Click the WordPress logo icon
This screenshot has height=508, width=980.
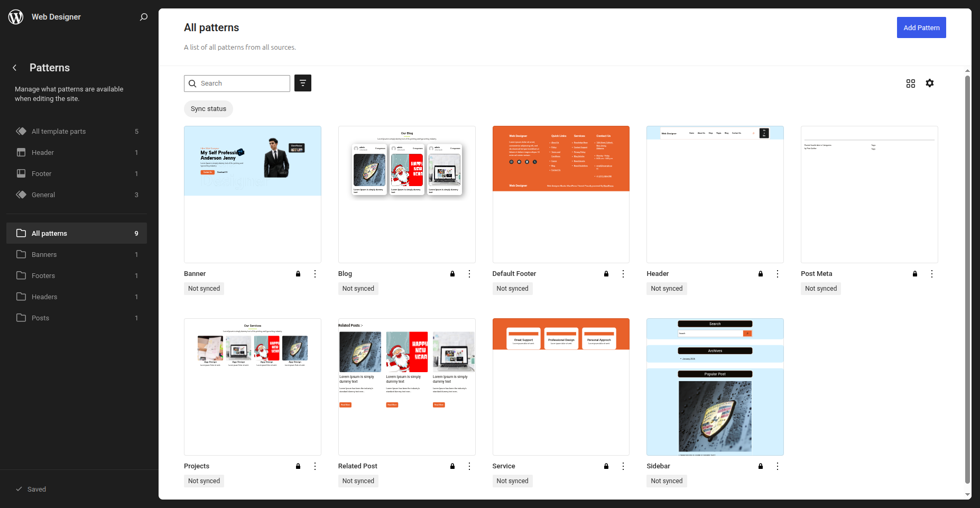[16, 17]
